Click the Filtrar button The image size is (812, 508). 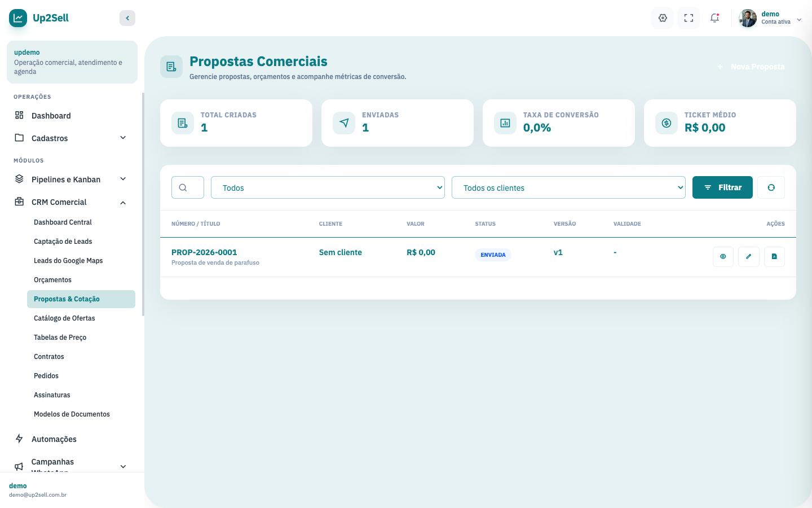722,187
